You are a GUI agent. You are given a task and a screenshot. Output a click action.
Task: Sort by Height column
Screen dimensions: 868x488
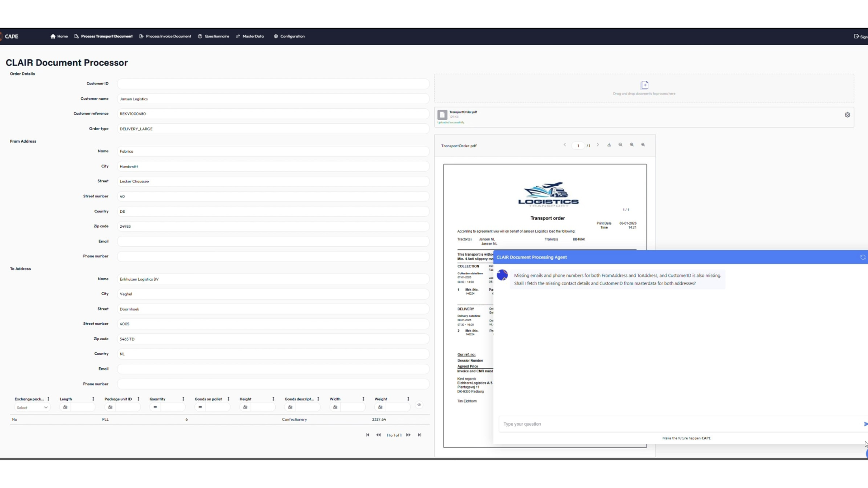tap(273, 399)
